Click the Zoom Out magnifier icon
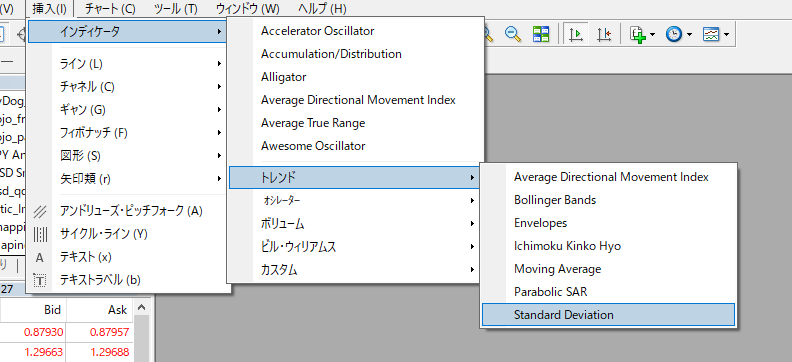 tap(513, 34)
